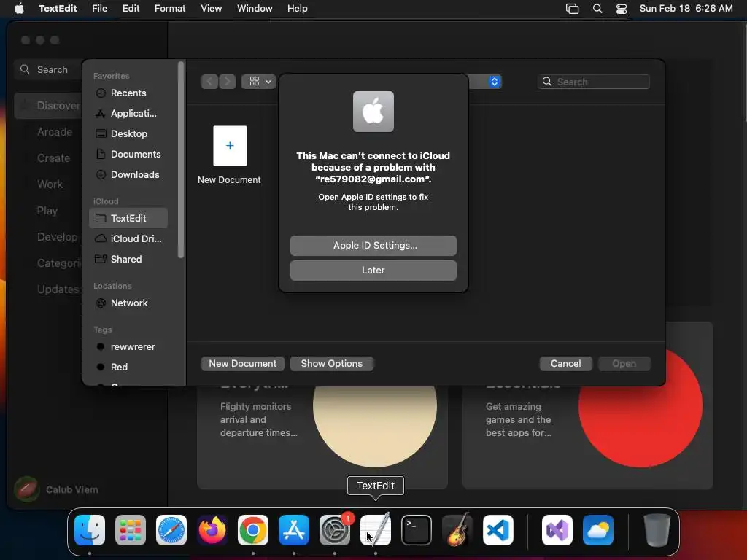Image resolution: width=747 pixels, height=560 pixels.
Task: Open the Help menu
Action: pyautogui.click(x=298, y=9)
